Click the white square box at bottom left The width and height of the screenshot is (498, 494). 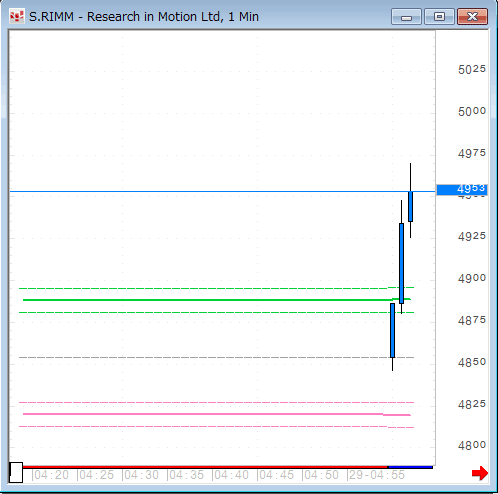point(16,472)
